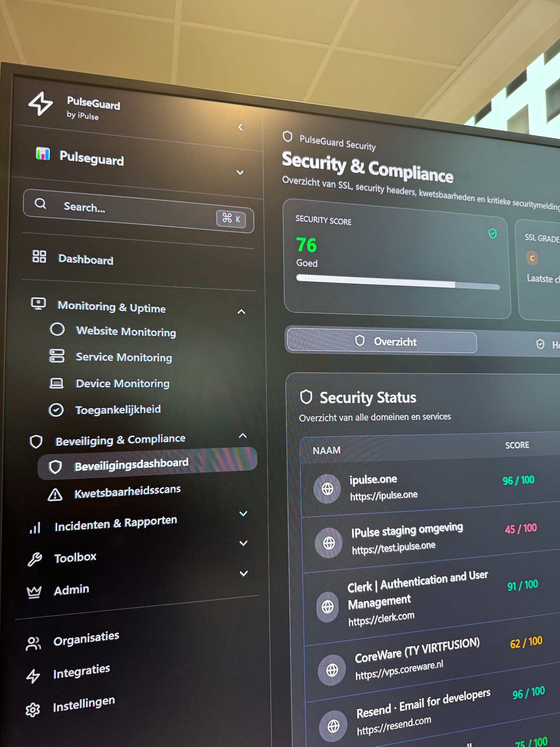Expand the Incidenten & Rapporten section

pyautogui.click(x=243, y=514)
